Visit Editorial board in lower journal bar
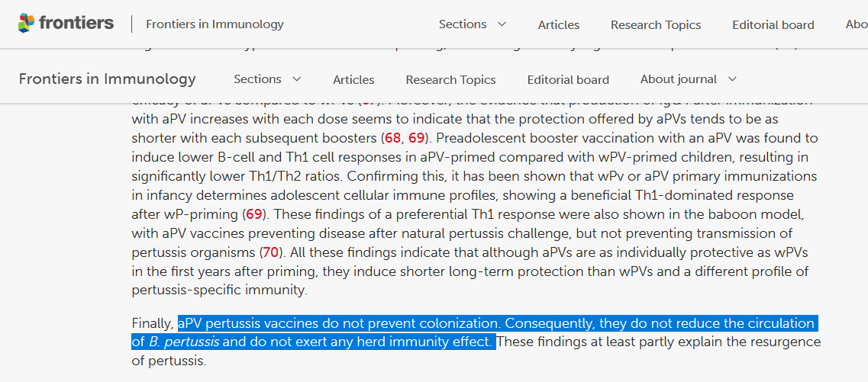The width and height of the screenshot is (868, 382). (568, 79)
